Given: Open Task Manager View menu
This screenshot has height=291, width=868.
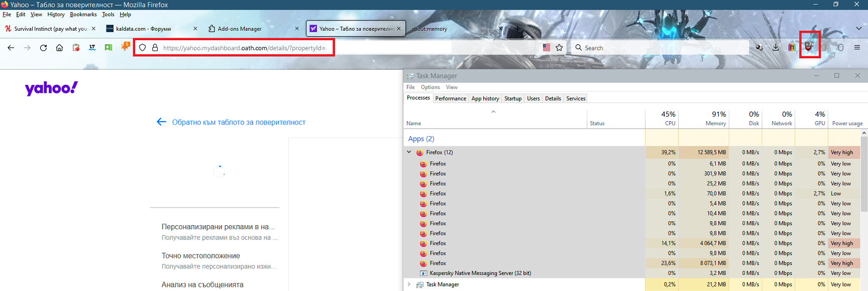Looking at the screenshot, I should click(452, 87).
